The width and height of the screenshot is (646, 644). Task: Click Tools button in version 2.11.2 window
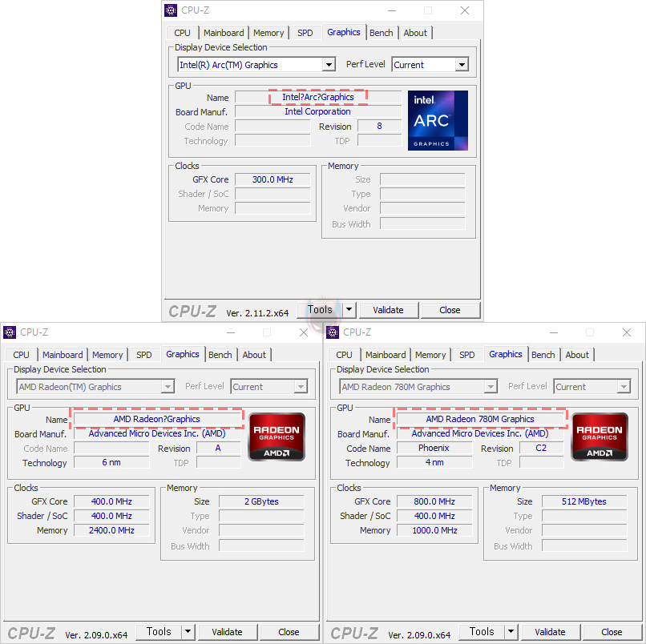320,310
